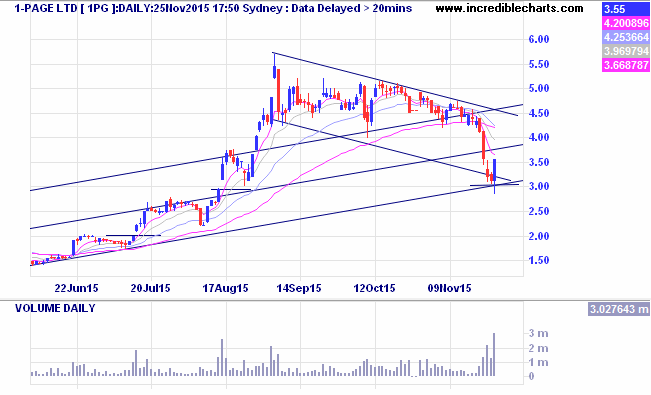This screenshot has height=395, width=651.
Task: Click the 3.00 price axis label
Action: 538,186
